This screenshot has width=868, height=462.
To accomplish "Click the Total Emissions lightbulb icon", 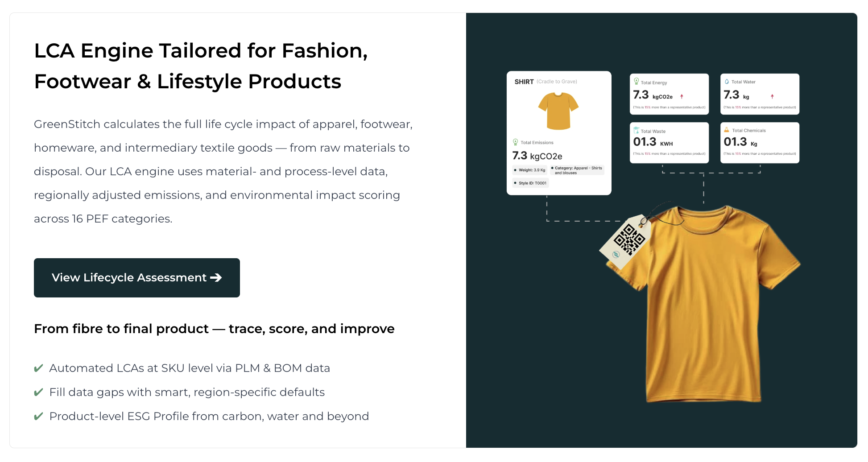I will click(x=516, y=142).
